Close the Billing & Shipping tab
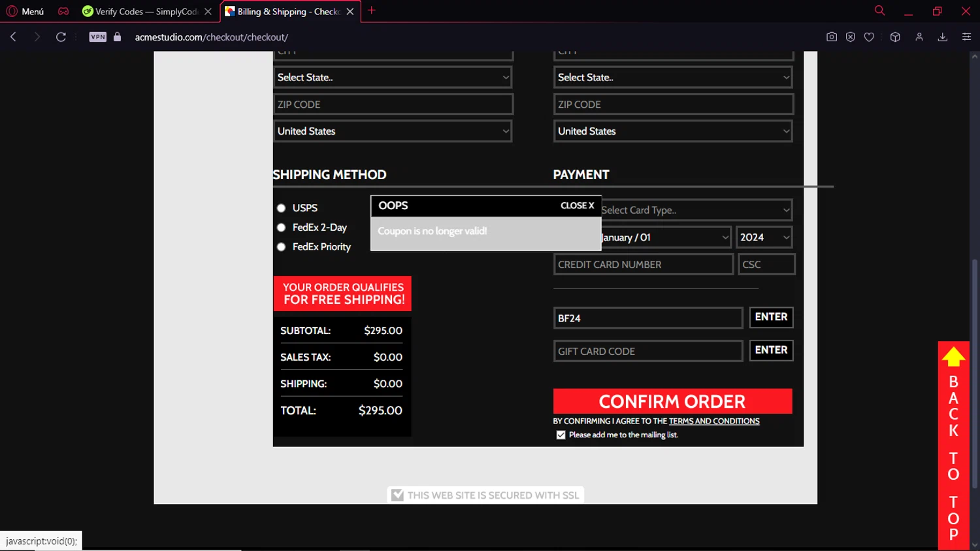 [x=350, y=11]
